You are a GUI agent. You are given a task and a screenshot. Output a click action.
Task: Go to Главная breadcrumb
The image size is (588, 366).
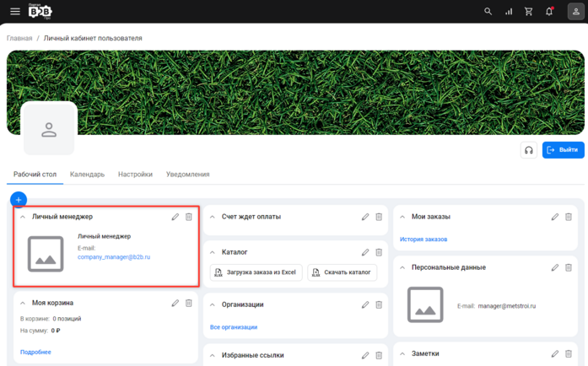[x=19, y=38]
